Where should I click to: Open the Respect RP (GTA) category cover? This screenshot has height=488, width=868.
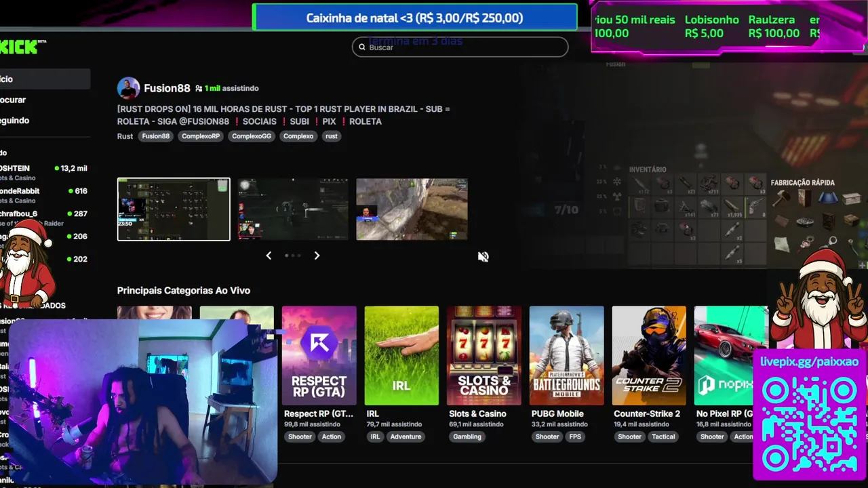pyautogui.click(x=319, y=356)
